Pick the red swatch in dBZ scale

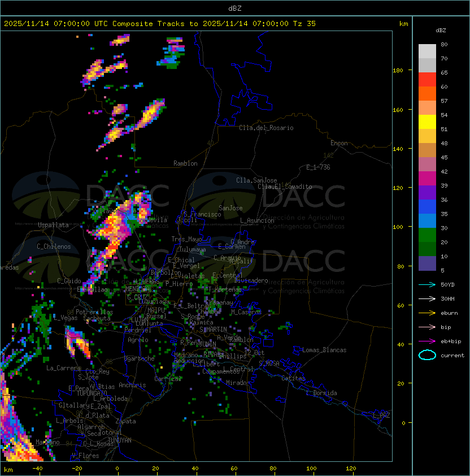pyautogui.click(x=427, y=79)
